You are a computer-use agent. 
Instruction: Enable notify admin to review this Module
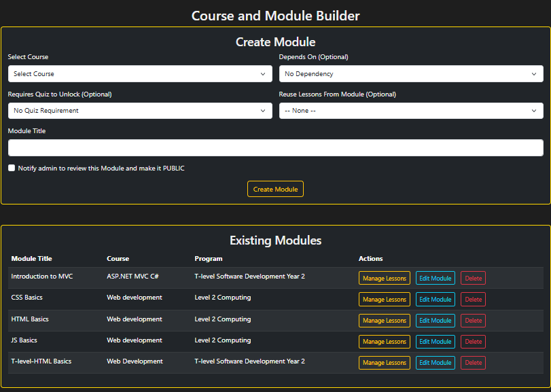coord(10,168)
